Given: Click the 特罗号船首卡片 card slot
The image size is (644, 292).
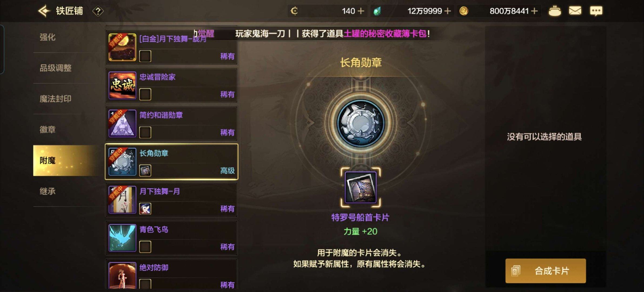Looking at the screenshot, I should coord(361,187).
